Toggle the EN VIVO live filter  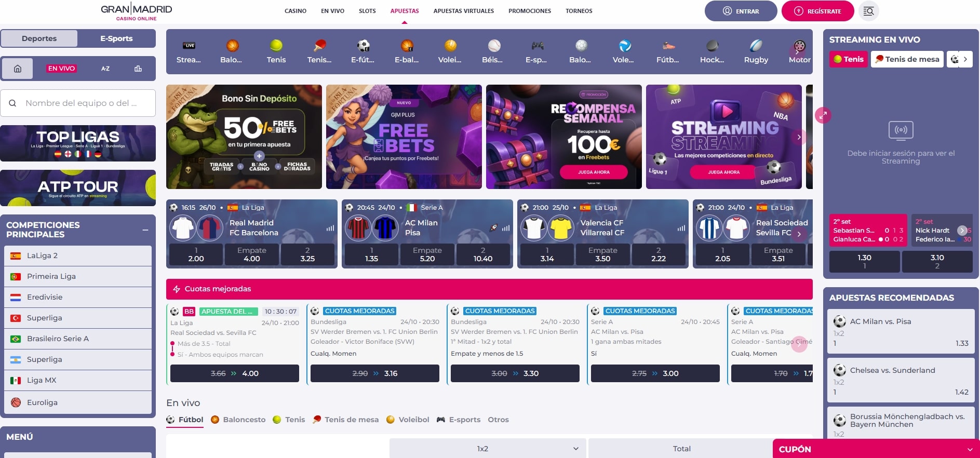[61, 69]
